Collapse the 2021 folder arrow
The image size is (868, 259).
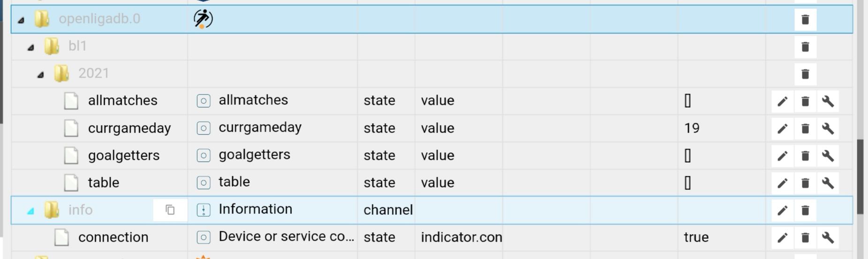click(x=41, y=74)
